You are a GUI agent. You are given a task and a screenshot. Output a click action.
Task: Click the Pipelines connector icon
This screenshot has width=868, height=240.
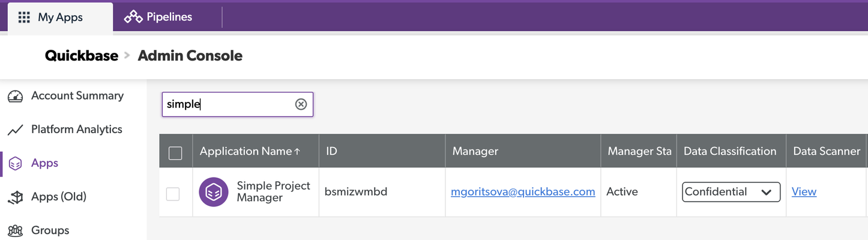pyautogui.click(x=133, y=17)
